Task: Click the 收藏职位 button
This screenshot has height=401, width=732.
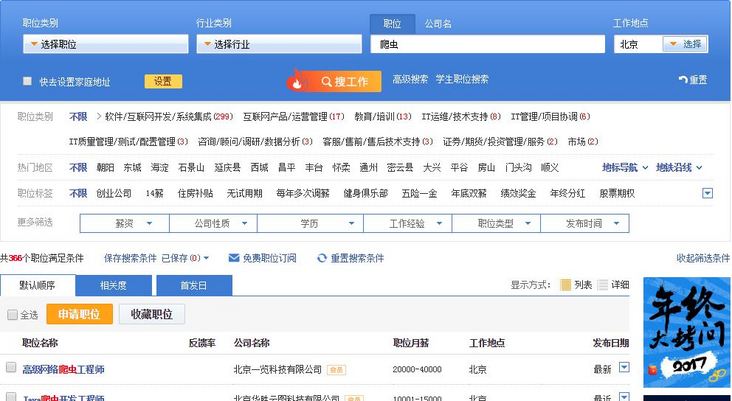Action: 152,314
